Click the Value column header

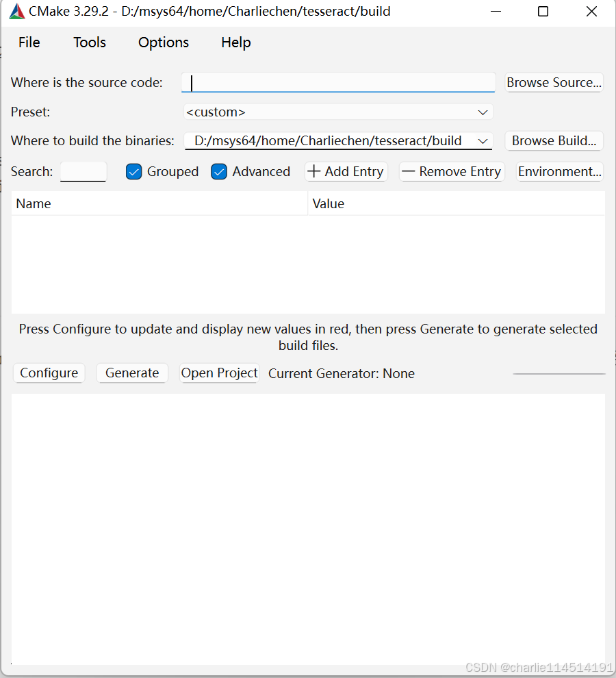click(x=456, y=203)
